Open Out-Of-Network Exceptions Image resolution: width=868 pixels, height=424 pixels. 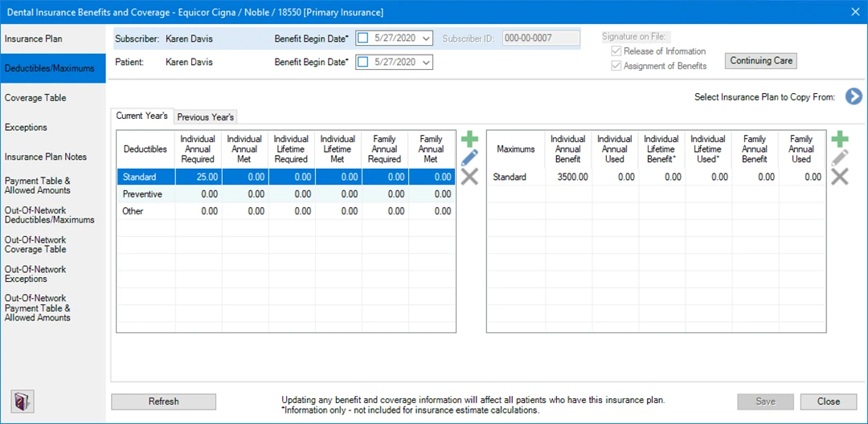pyautogui.click(x=52, y=274)
